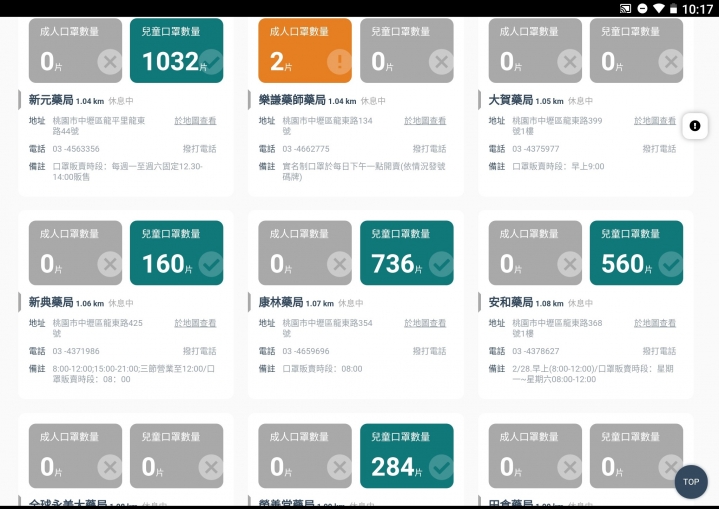Tap the orange 2 adult mask count

pyautogui.click(x=277, y=61)
